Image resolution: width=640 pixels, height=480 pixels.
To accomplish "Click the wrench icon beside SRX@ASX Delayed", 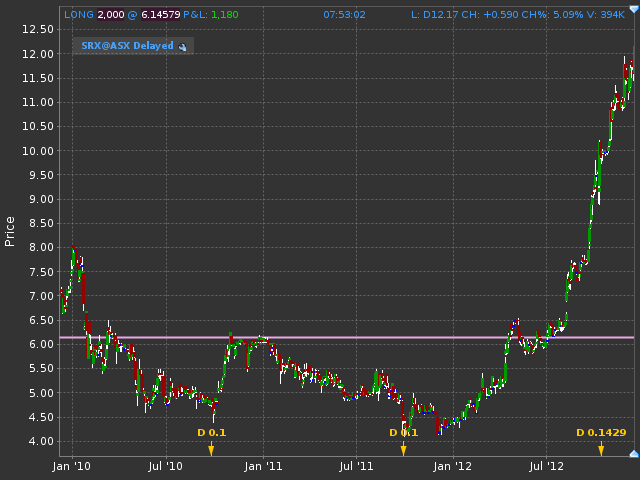I will coord(182,47).
